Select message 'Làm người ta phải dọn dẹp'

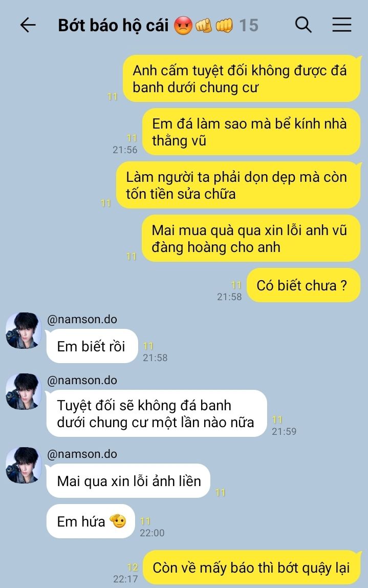(239, 185)
